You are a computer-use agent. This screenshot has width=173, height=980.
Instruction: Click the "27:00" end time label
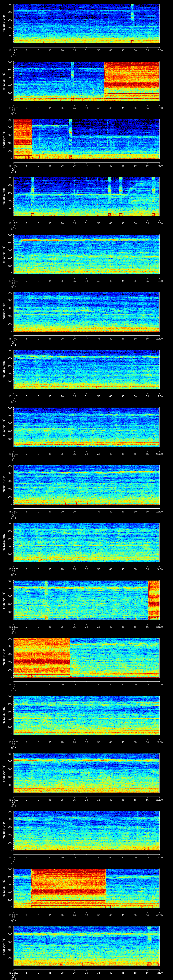pos(159,742)
